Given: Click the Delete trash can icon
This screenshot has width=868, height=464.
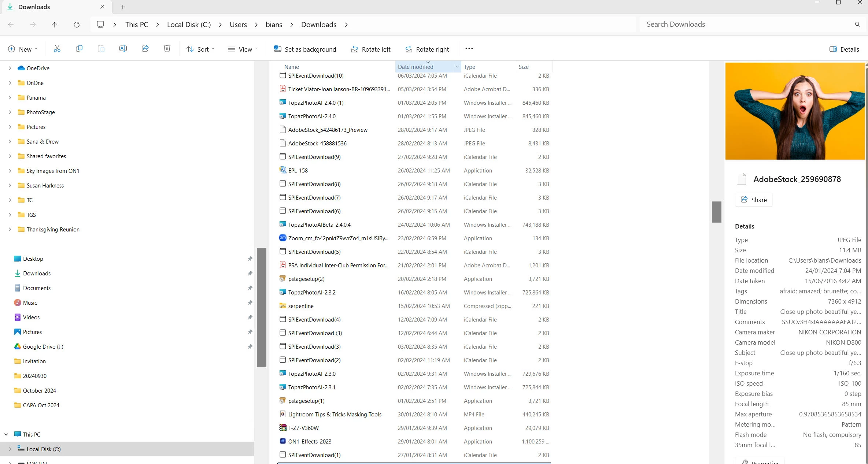Looking at the screenshot, I should coord(167,49).
